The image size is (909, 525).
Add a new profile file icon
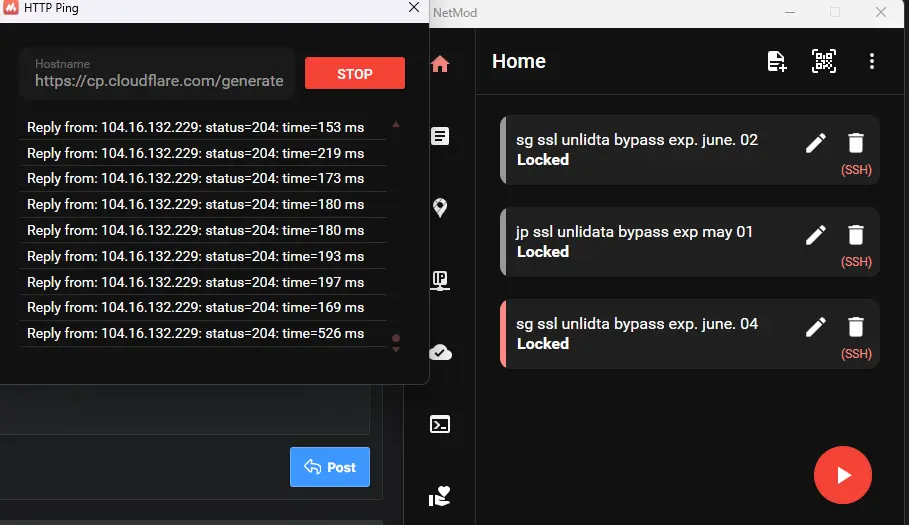[776, 61]
